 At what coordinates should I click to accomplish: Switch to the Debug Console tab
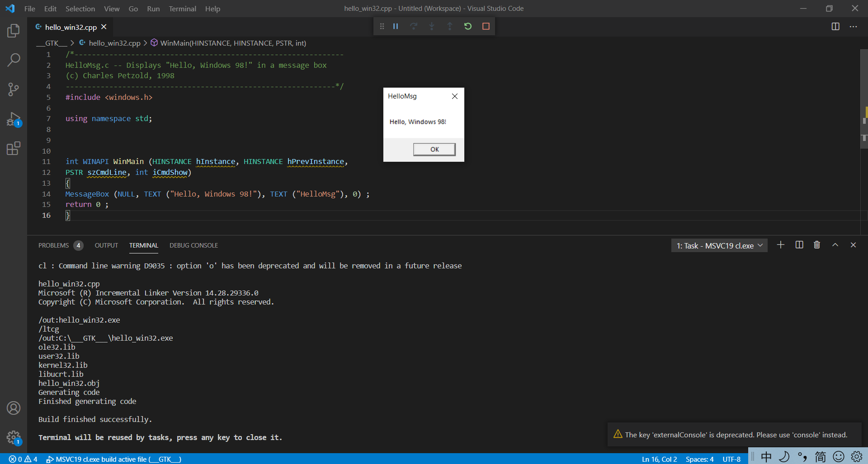tap(193, 245)
